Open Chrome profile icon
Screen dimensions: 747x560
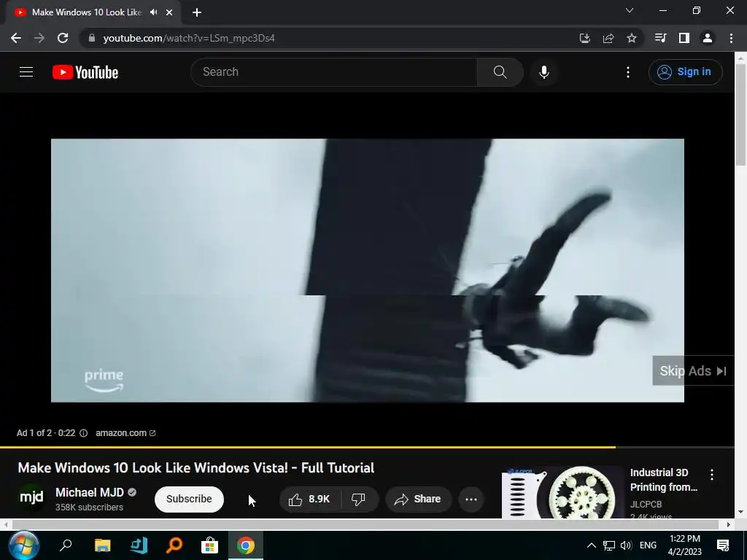[708, 38]
